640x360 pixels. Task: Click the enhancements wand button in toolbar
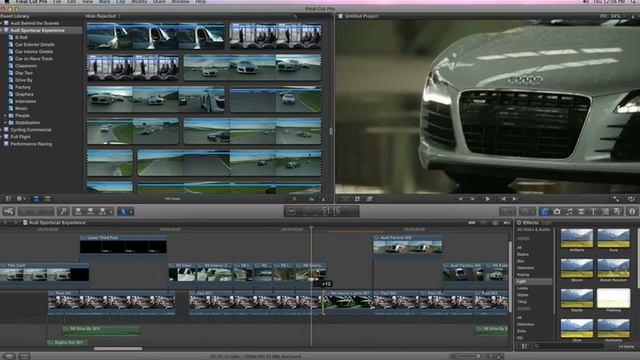(507, 211)
